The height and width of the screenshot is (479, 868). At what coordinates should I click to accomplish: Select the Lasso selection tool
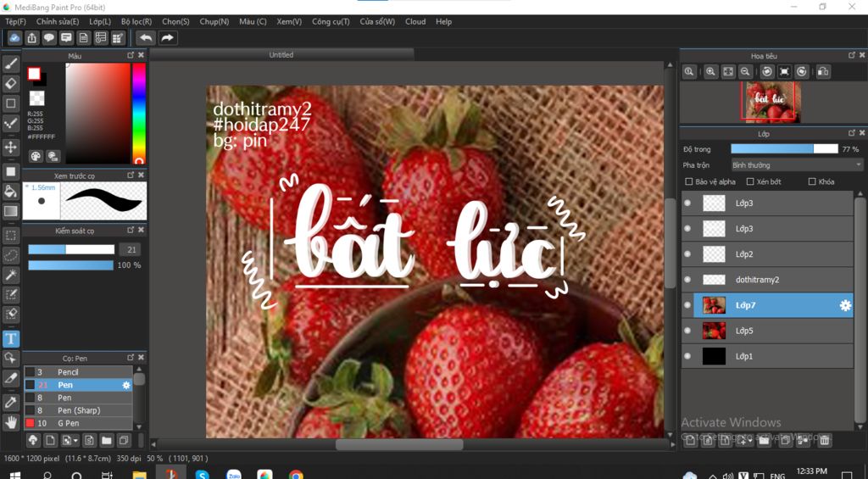pos(10,255)
